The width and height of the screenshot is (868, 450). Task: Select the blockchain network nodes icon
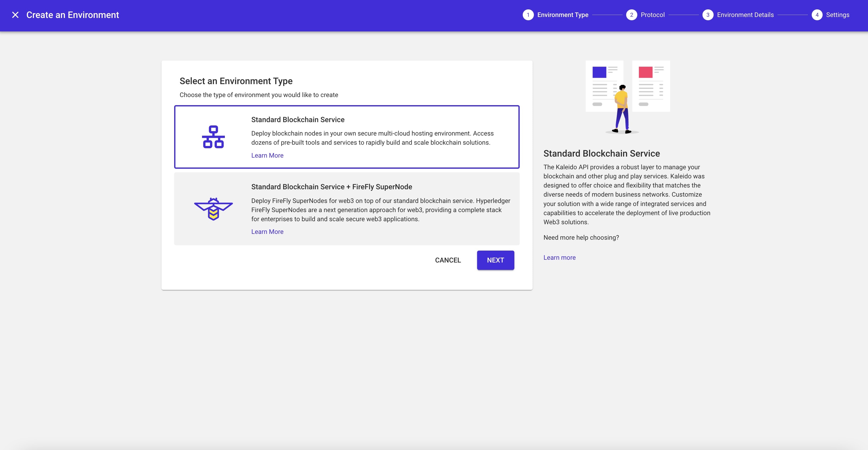[213, 137]
